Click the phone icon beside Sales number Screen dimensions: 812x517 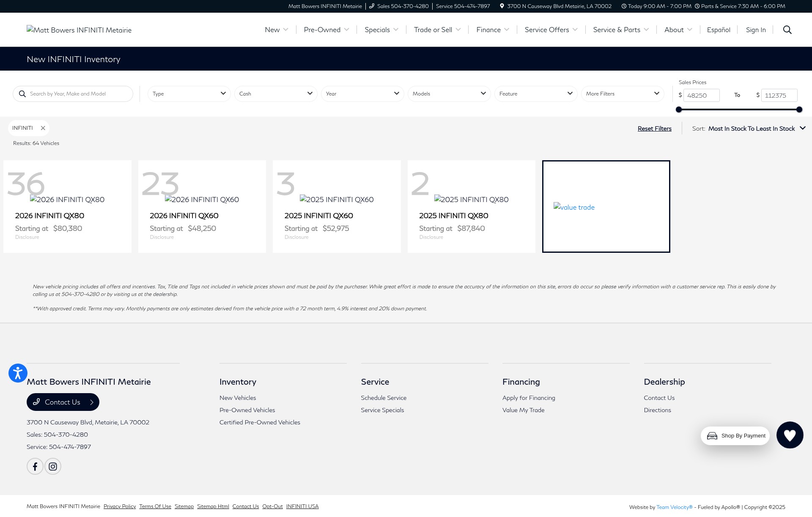(x=372, y=6)
